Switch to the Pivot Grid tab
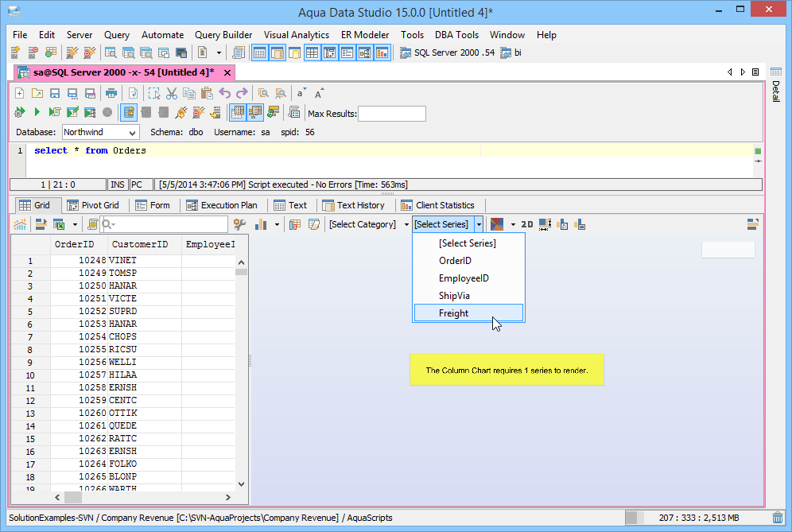Viewport: 792px width, 532px height. [x=94, y=205]
